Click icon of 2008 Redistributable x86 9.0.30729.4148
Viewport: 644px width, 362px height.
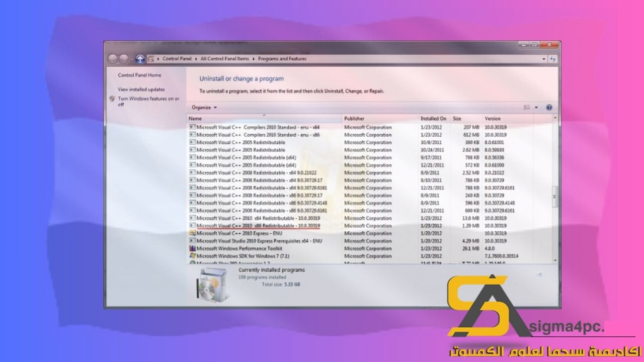192,203
